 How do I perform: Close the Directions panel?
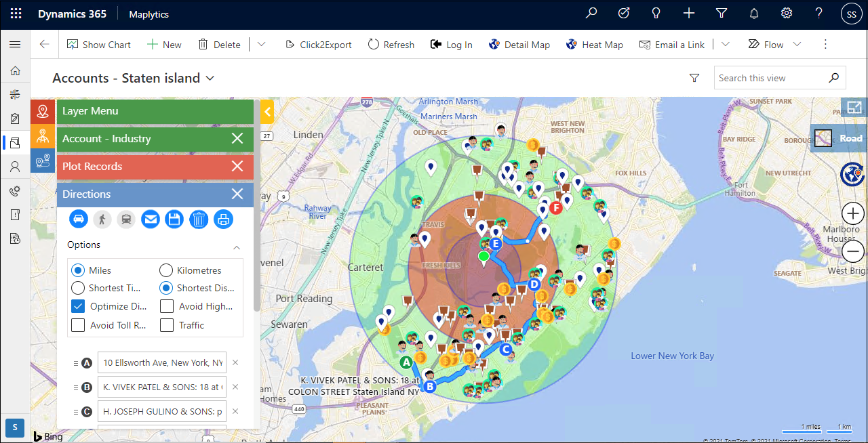click(237, 194)
